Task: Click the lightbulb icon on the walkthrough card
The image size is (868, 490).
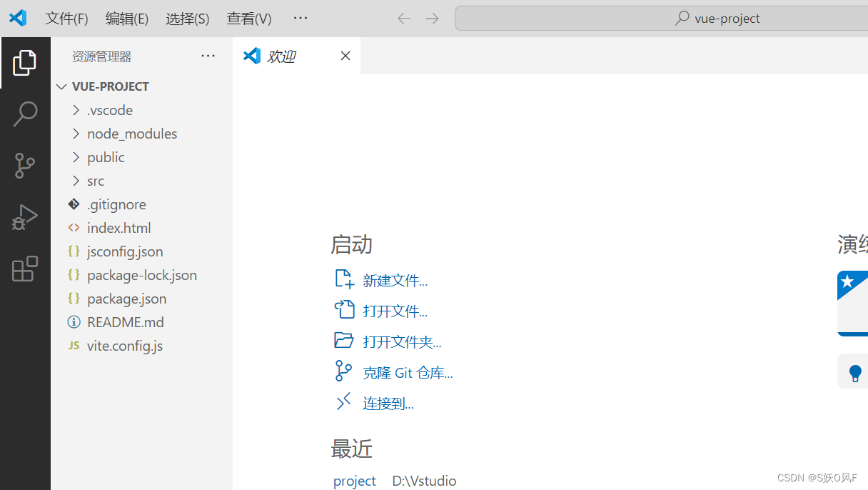Action: pyautogui.click(x=855, y=373)
